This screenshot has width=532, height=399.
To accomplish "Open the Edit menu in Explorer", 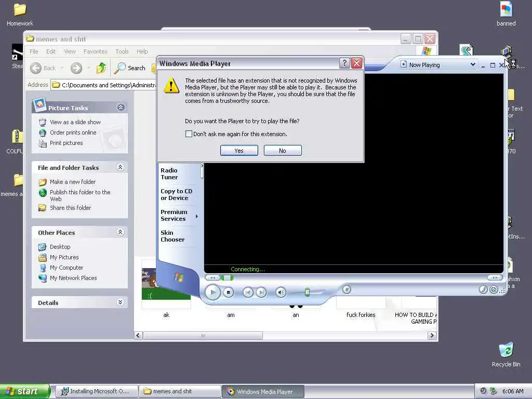I will [x=51, y=51].
